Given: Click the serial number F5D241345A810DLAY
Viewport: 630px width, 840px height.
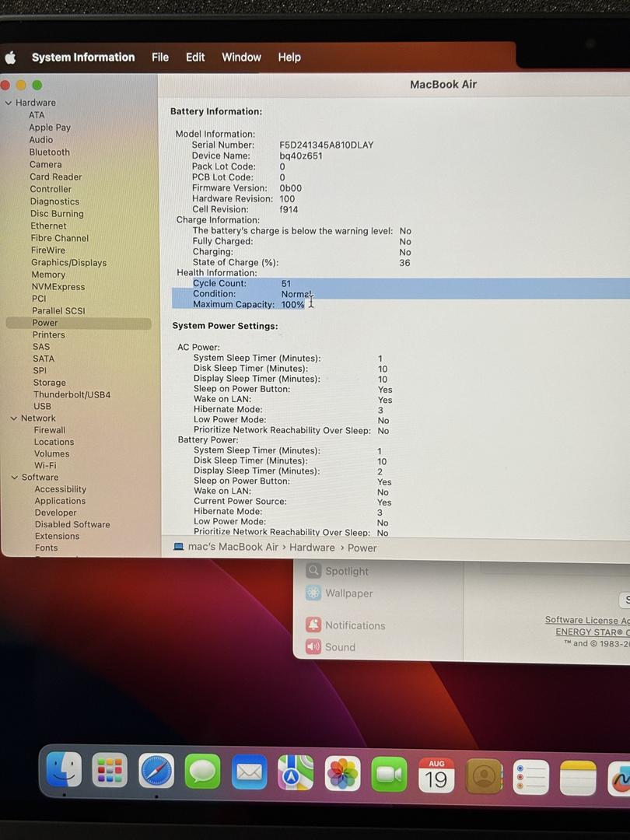Looking at the screenshot, I should 326,145.
